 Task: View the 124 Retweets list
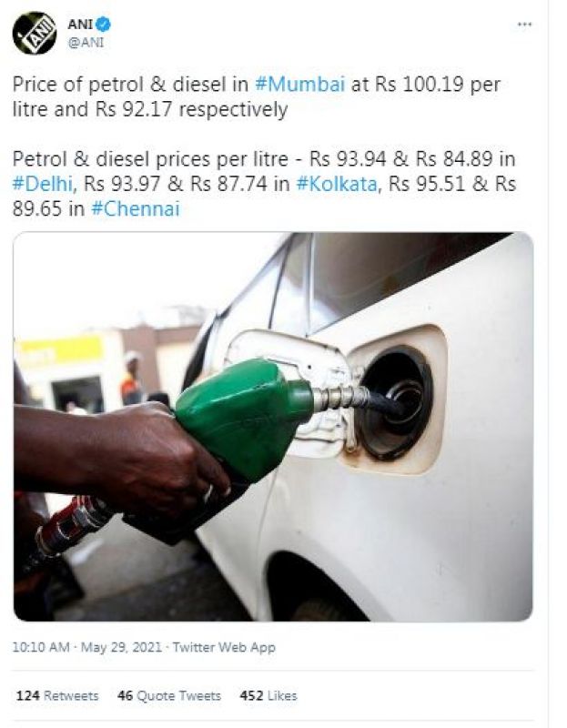[57, 695]
